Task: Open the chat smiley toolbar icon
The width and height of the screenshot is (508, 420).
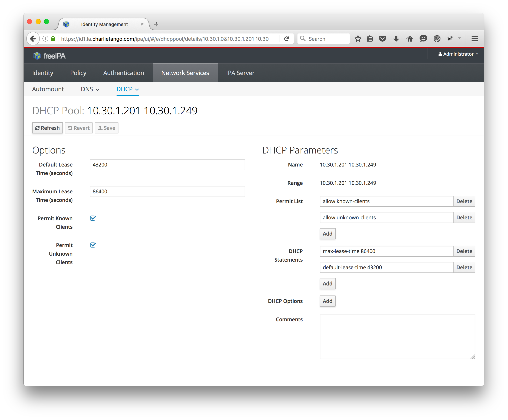Action: 423,39
